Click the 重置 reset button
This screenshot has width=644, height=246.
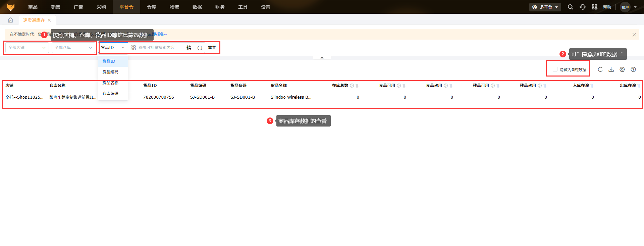(x=212, y=48)
